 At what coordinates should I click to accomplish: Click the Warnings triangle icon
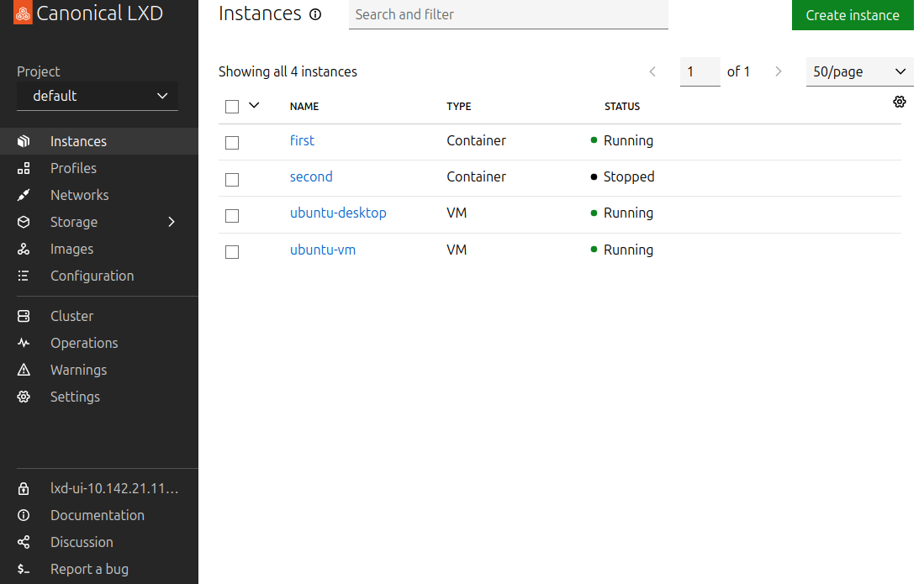point(24,370)
